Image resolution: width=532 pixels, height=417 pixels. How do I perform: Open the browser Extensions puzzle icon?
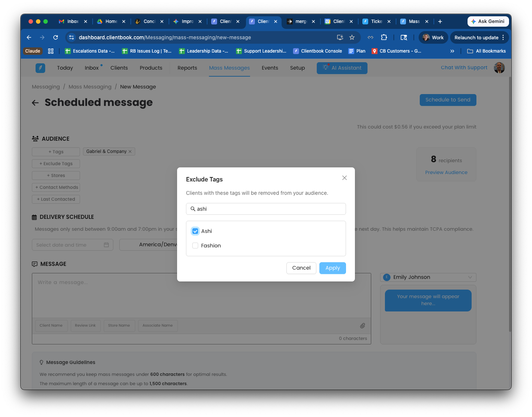[384, 37]
